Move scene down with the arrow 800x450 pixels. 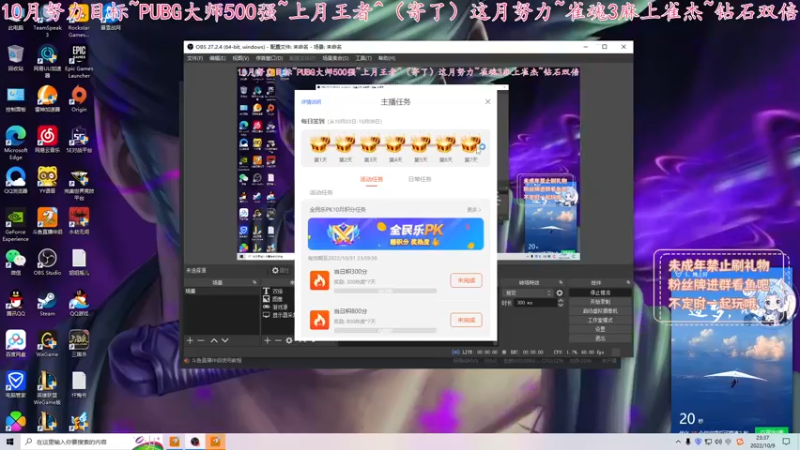click(x=225, y=340)
